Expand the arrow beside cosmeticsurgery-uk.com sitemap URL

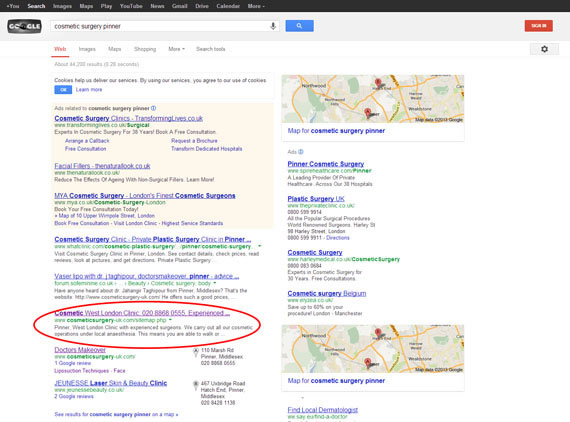170,320
